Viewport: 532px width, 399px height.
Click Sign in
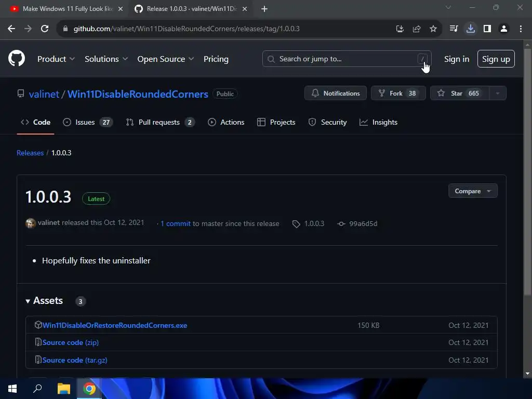click(457, 59)
